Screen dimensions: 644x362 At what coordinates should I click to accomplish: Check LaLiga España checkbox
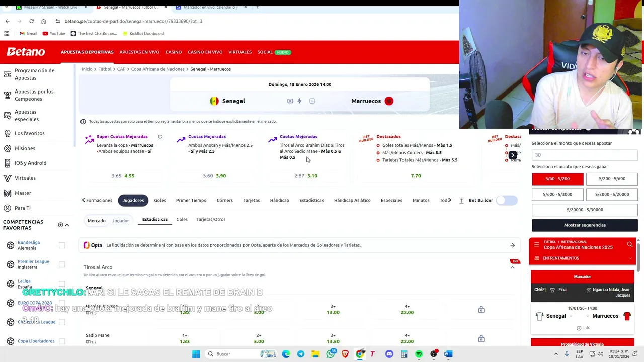coord(62,284)
